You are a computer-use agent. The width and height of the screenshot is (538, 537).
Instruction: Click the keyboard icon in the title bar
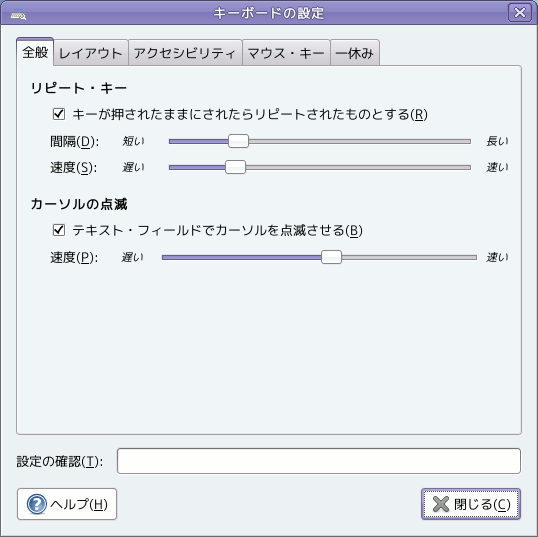(x=18, y=14)
